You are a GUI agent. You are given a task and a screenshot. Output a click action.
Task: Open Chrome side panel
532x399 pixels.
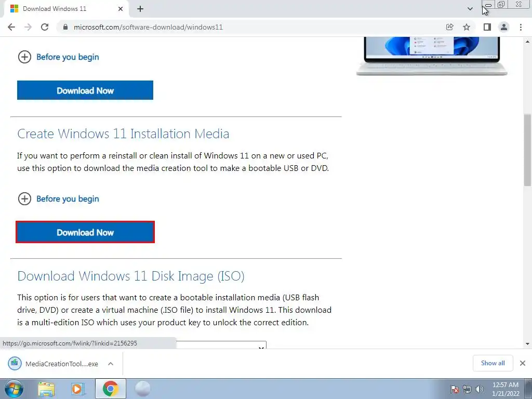487,27
